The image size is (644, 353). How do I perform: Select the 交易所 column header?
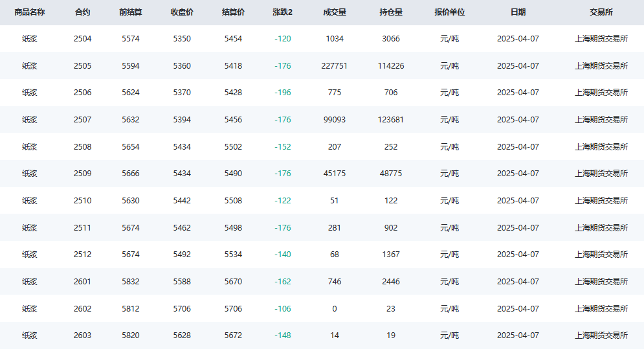click(x=601, y=12)
